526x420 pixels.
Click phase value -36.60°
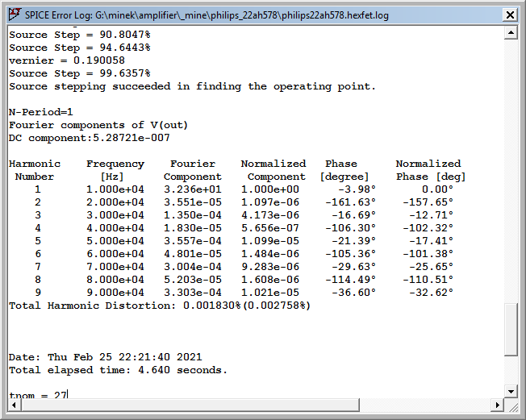click(x=354, y=293)
